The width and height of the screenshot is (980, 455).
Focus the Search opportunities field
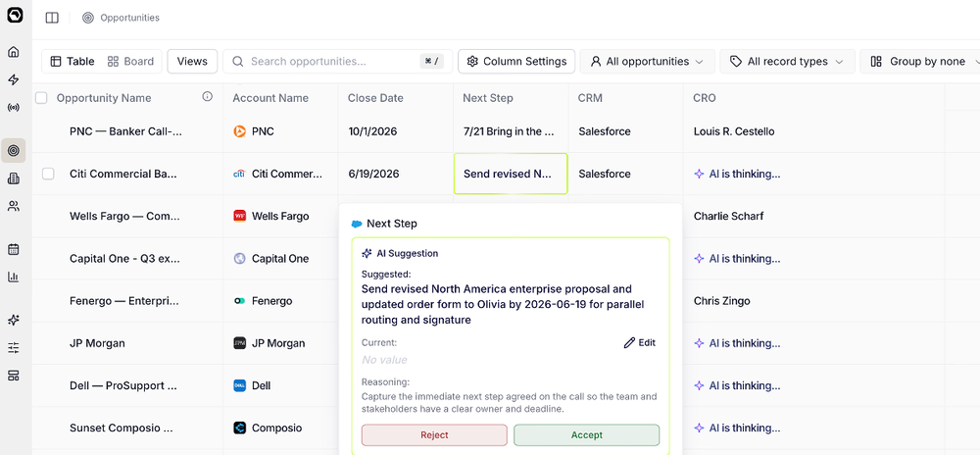click(x=337, y=61)
